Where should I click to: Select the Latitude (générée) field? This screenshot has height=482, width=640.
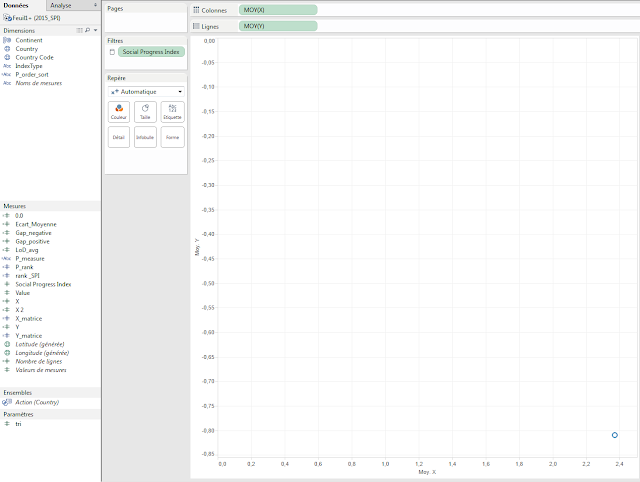click(40, 344)
